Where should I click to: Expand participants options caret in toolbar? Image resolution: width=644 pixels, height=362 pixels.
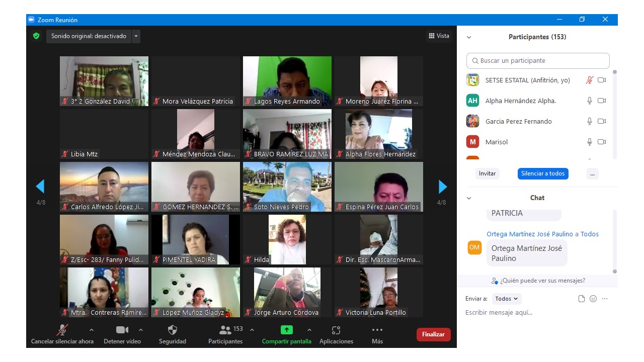click(252, 330)
